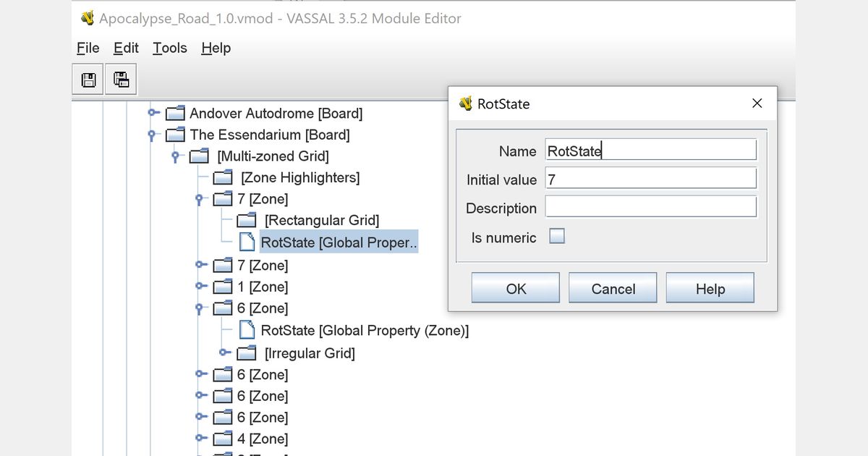Expand the Andover Autodrome [Board] node
The height and width of the screenshot is (456, 868).
coord(151,113)
